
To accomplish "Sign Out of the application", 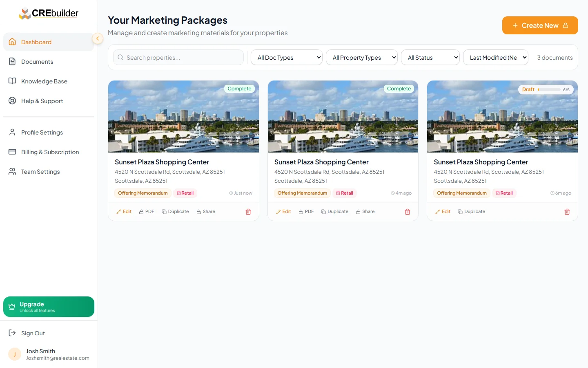I will (33, 333).
